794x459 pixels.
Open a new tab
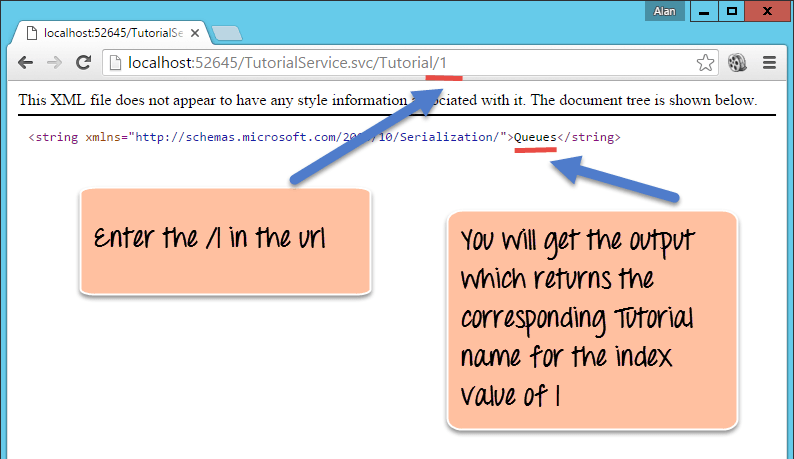click(x=227, y=34)
